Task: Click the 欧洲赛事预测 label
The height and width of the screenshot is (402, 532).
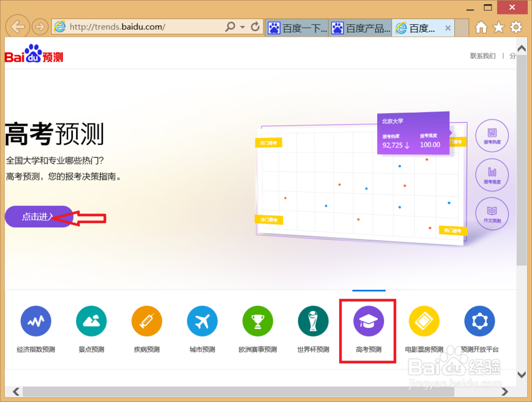Action: click(257, 349)
